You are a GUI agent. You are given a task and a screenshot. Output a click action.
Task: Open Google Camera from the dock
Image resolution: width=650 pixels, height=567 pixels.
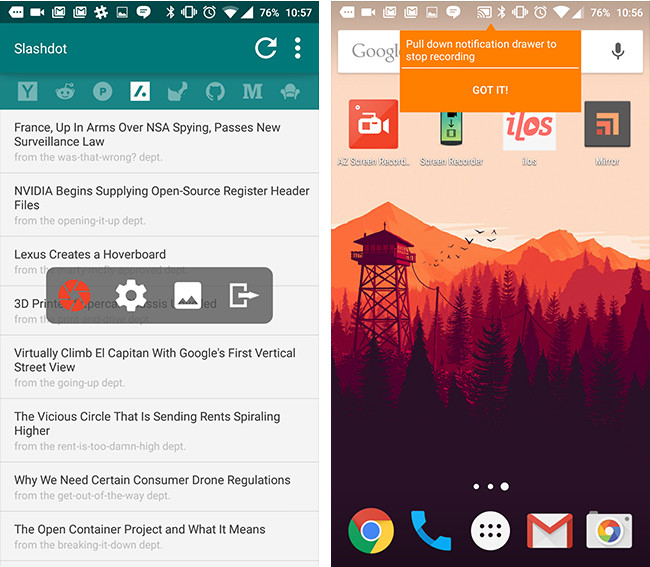(x=609, y=530)
